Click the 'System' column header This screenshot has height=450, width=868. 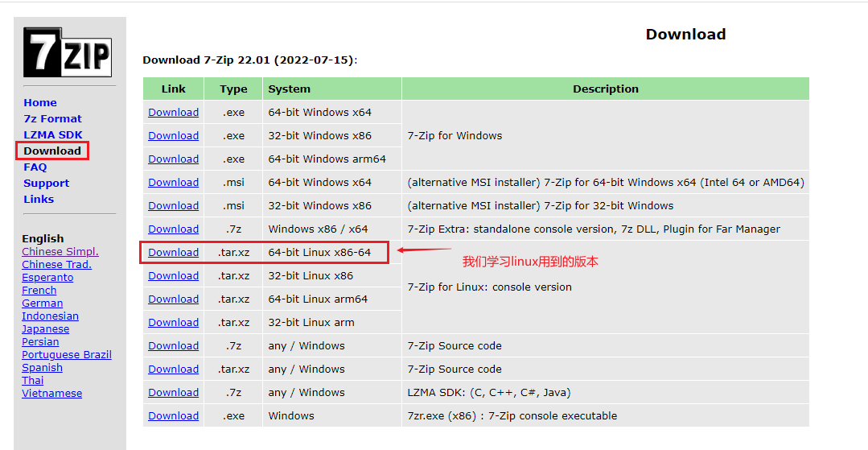click(331, 89)
